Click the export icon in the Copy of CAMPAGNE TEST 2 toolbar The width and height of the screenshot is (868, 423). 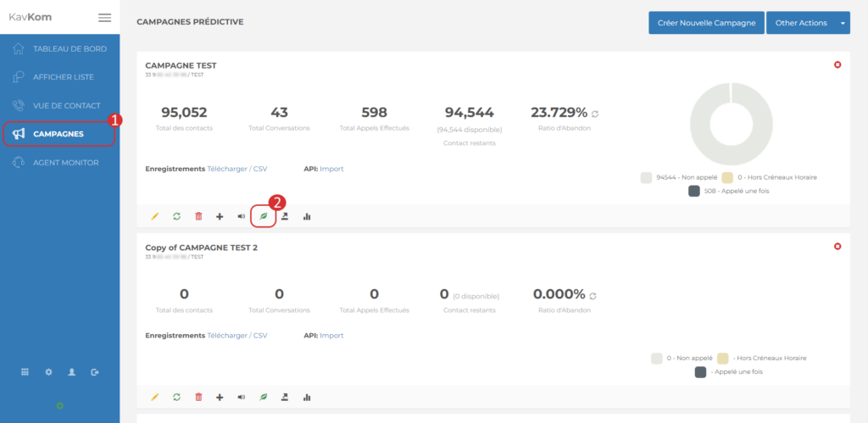[285, 397]
